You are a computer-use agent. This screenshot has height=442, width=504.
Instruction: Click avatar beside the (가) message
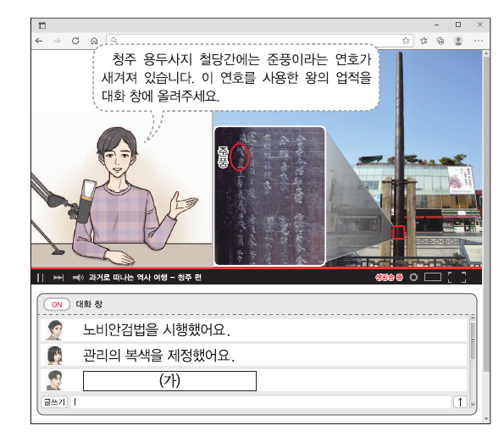[54, 380]
